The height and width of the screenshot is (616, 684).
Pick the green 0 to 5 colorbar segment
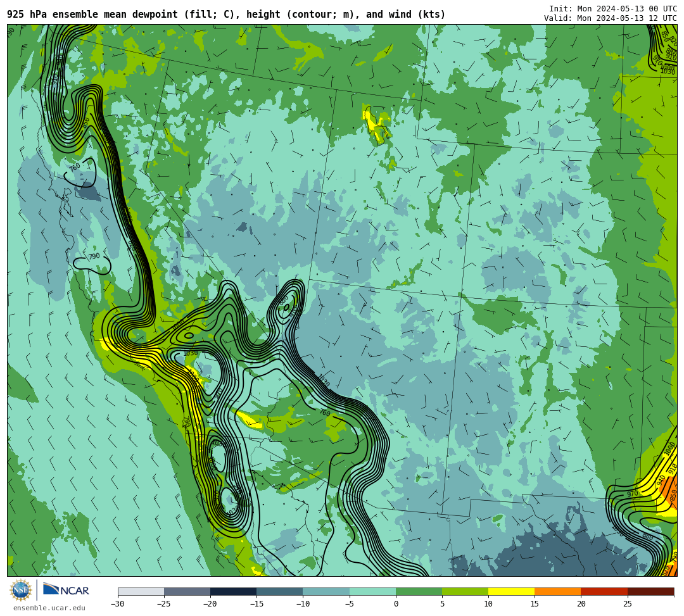tap(419, 591)
